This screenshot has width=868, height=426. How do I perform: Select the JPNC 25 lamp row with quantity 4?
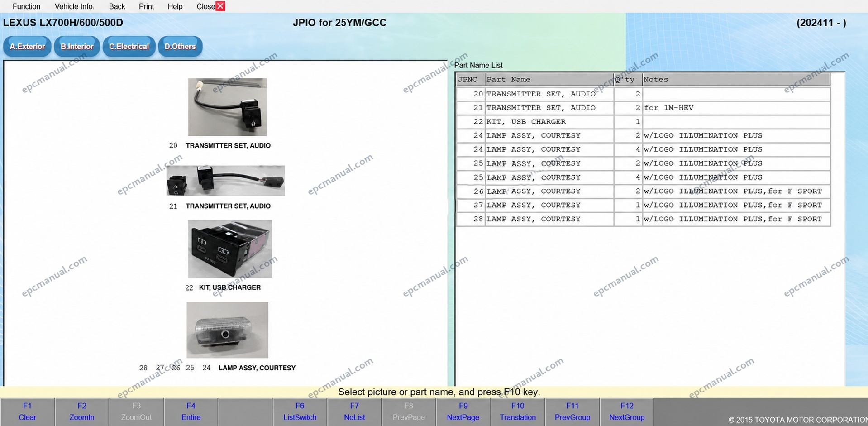pyautogui.click(x=643, y=177)
